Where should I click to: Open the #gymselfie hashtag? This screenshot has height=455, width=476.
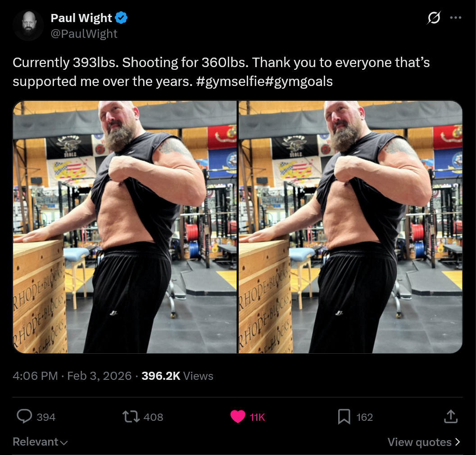pyautogui.click(x=231, y=81)
